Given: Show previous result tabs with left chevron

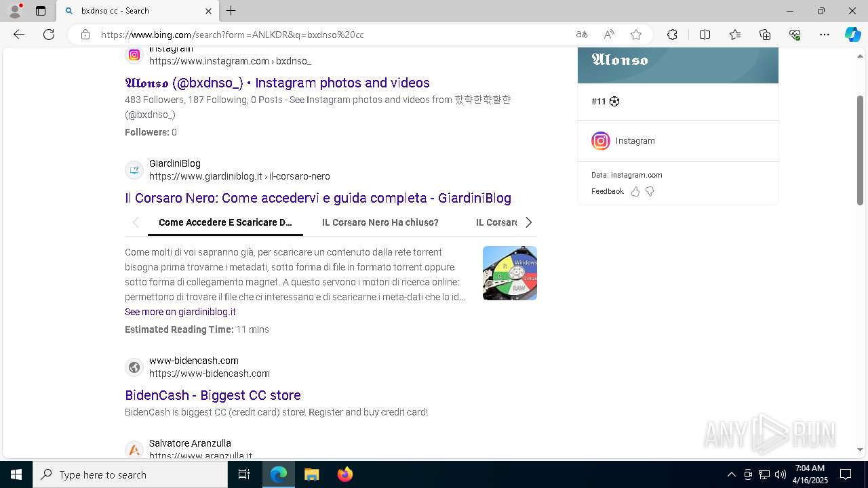Looking at the screenshot, I should click(136, 222).
